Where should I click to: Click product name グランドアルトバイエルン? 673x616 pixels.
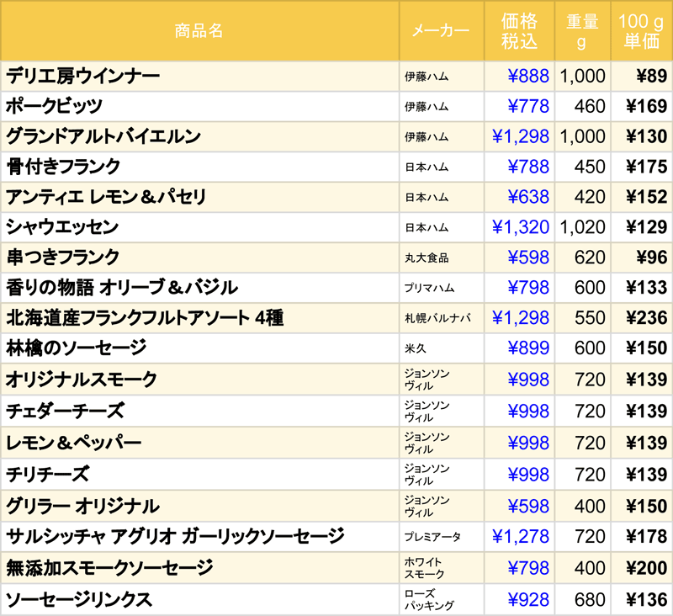(103, 136)
